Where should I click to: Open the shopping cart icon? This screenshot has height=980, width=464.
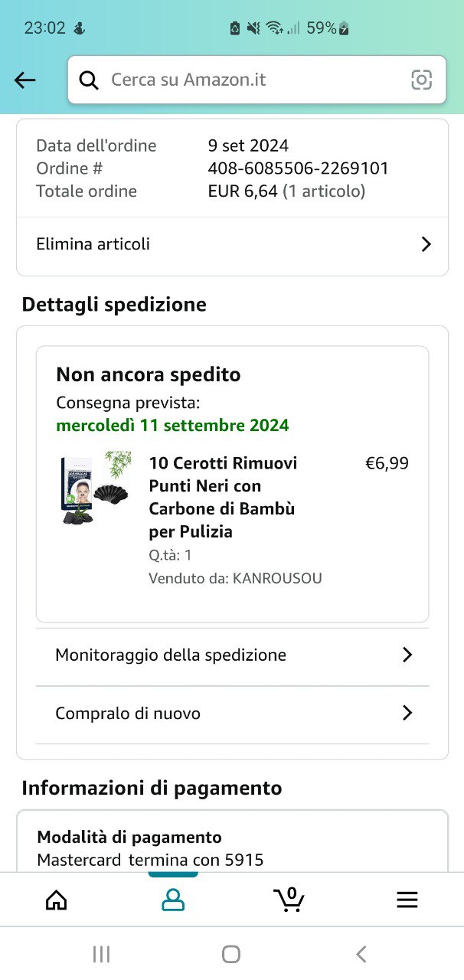[x=289, y=898]
